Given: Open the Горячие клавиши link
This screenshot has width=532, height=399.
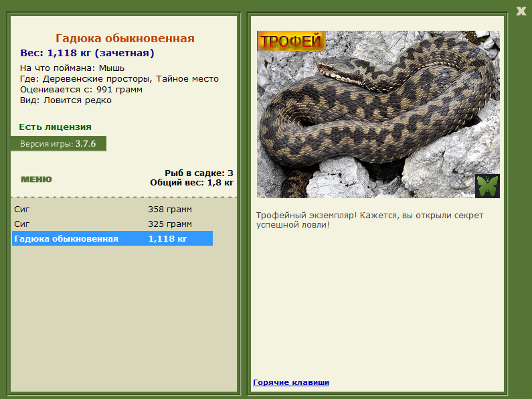Looking at the screenshot, I should pyautogui.click(x=291, y=382).
